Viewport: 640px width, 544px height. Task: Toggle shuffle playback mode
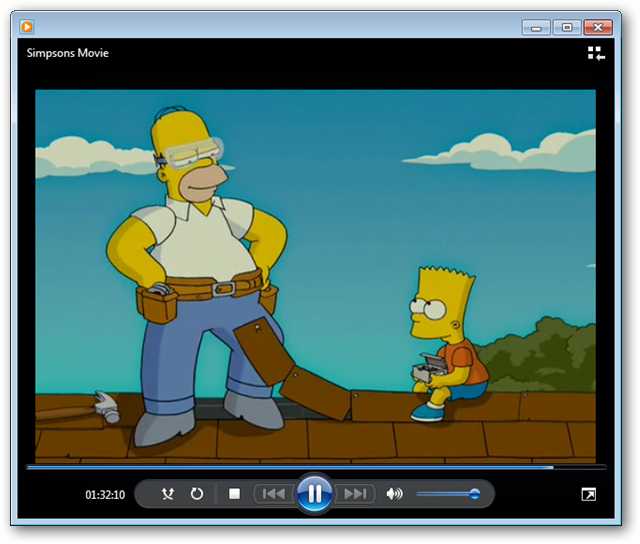167,494
